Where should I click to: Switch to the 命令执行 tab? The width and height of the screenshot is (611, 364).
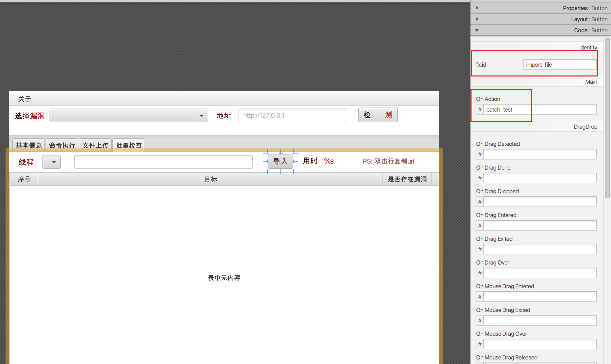coord(62,145)
